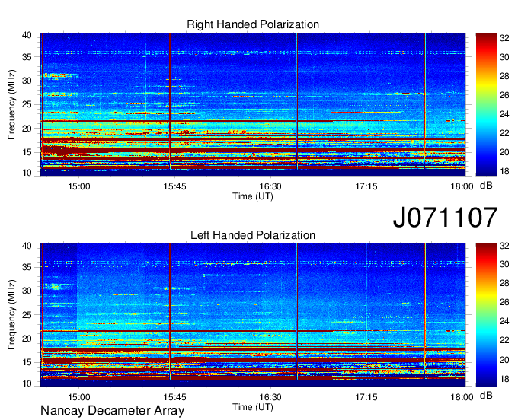Click the 15 MHz tick on top plot
Image resolution: width=518 pixels, height=420 pixels.
coord(27,152)
